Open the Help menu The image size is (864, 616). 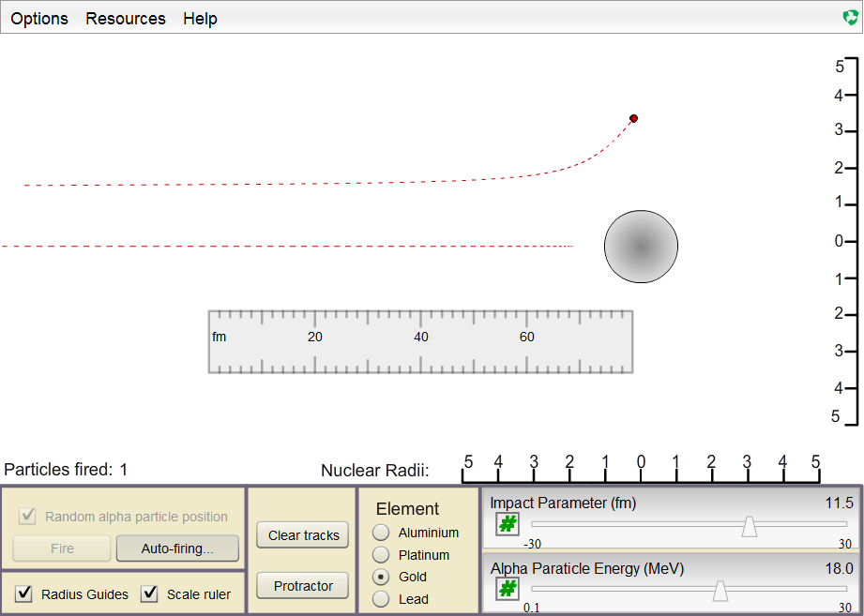tap(200, 19)
